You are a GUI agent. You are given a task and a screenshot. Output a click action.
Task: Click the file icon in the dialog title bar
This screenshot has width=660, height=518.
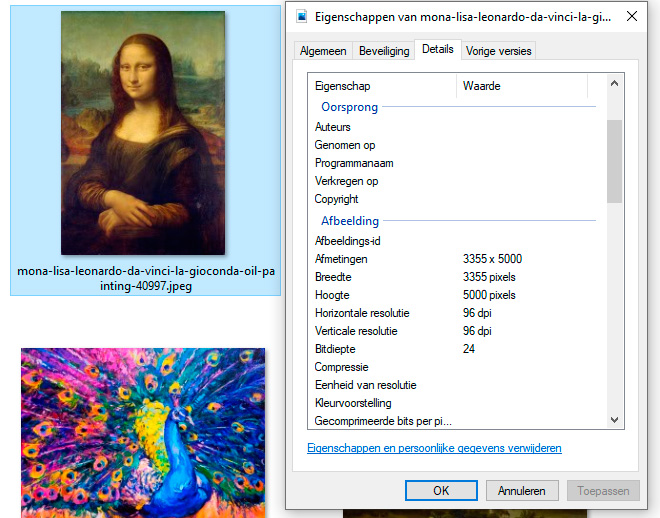(301, 17)
